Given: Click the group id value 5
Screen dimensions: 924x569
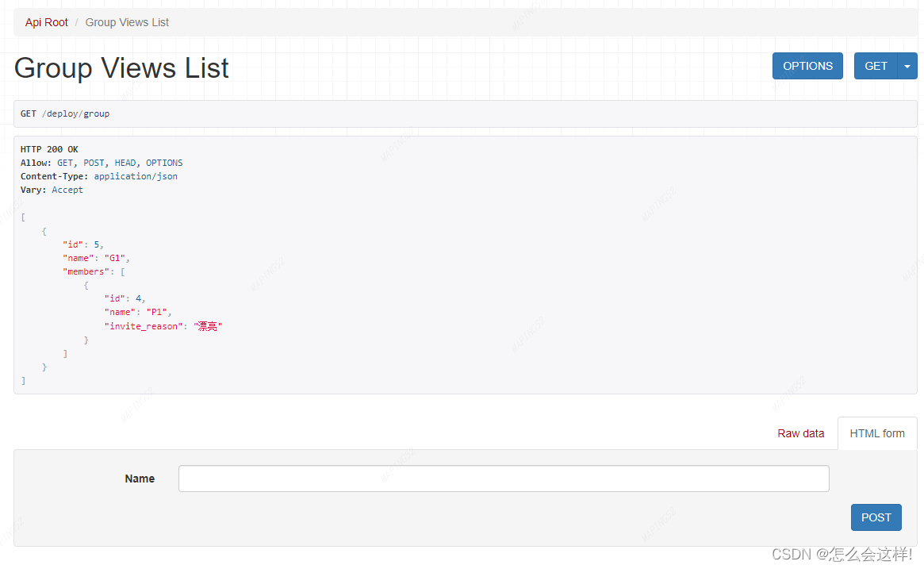Looking at the screenshot, I should click(x=97, y=244).
